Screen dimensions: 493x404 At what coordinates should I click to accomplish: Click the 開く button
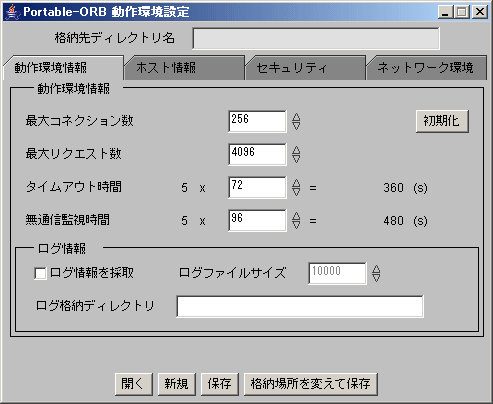point(134,384)
